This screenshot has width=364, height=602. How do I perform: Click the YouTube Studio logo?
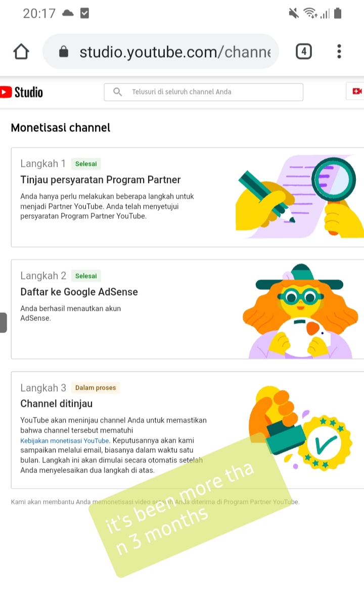click(x=22, y=92)
